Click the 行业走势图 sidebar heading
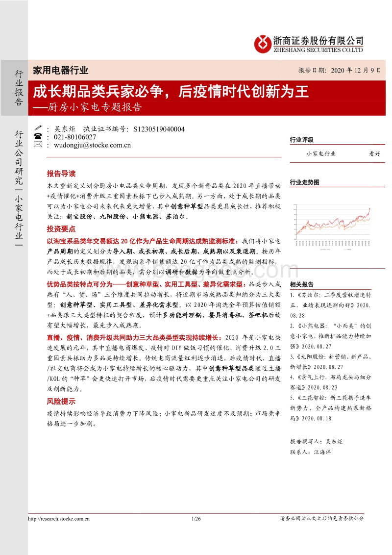 [305, 182]
